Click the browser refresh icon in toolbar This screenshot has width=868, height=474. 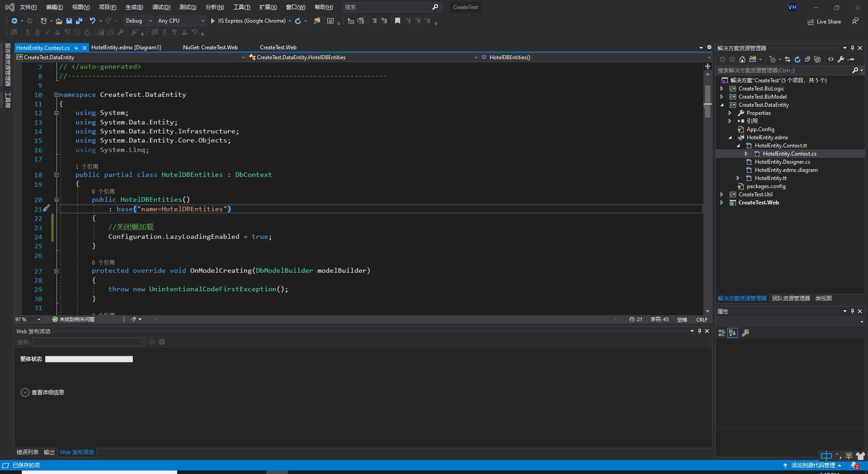pyautogui.click(x=298, y=21)
